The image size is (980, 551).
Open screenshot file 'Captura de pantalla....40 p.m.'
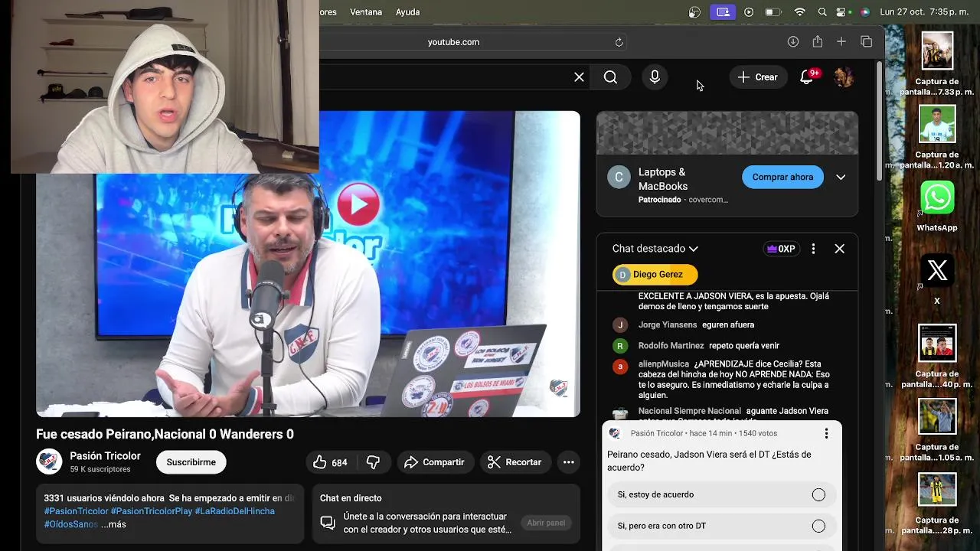click(937, 357)
